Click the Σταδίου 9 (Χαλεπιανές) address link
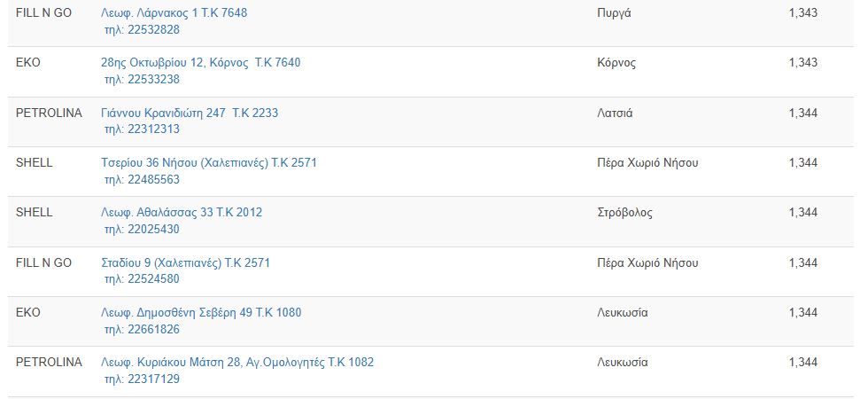 click(x=185, y=263)
